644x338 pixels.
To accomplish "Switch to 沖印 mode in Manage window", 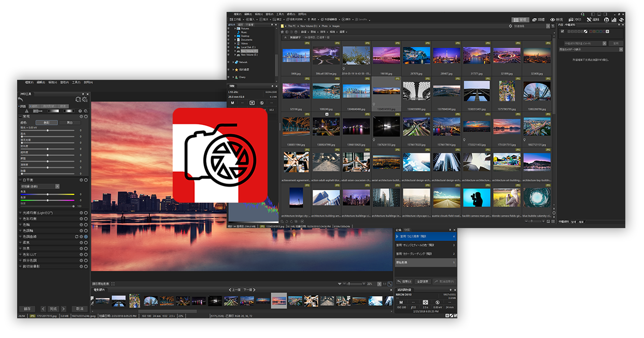I will pos(576,19).
